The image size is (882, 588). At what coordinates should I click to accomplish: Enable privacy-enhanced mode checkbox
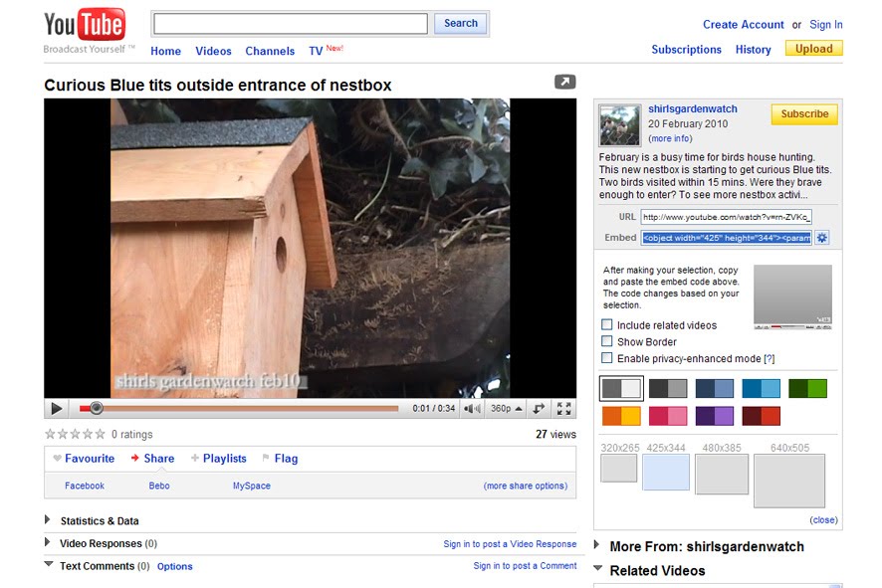607,358
